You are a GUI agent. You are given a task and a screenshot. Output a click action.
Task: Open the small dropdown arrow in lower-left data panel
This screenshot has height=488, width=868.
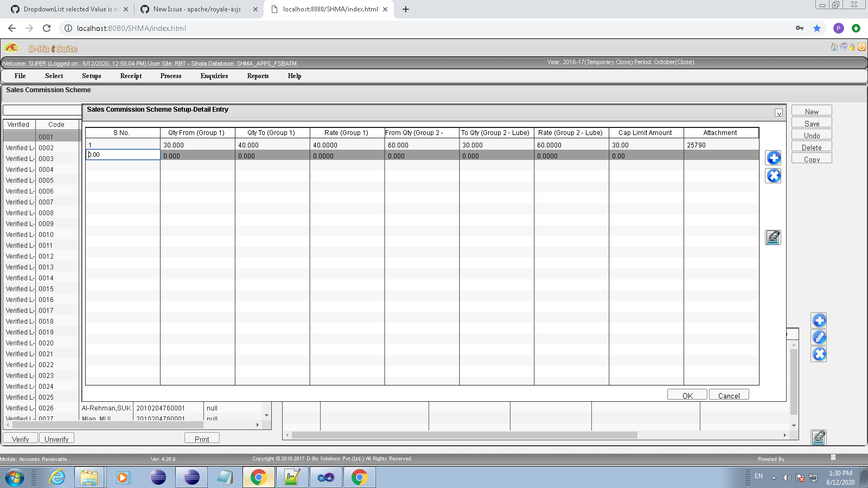(265, 415)
